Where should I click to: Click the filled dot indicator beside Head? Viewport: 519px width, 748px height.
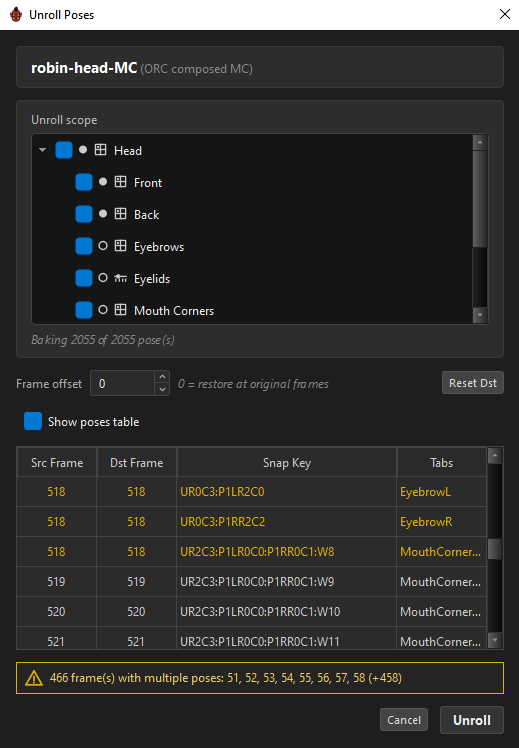click(83, 150)
